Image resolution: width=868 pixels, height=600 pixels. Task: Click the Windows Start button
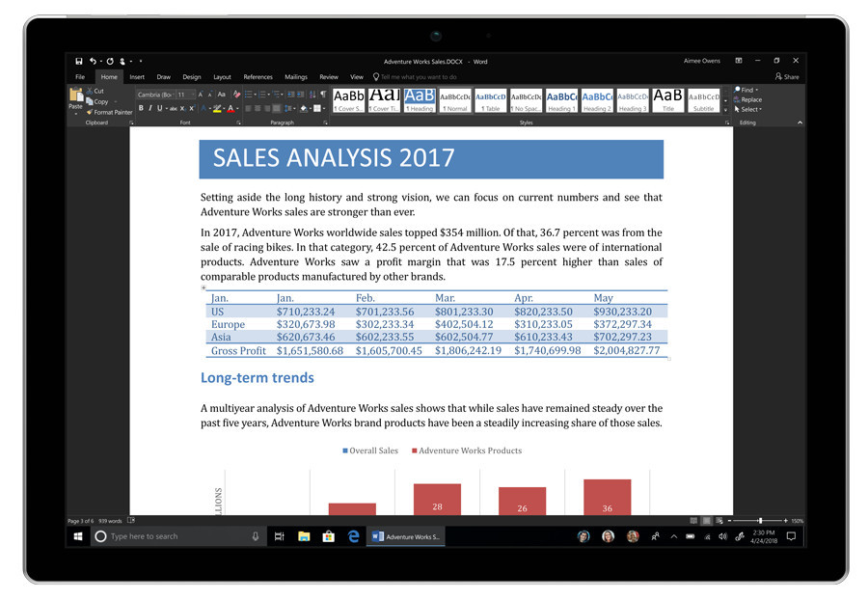click(x=78, y=535)
